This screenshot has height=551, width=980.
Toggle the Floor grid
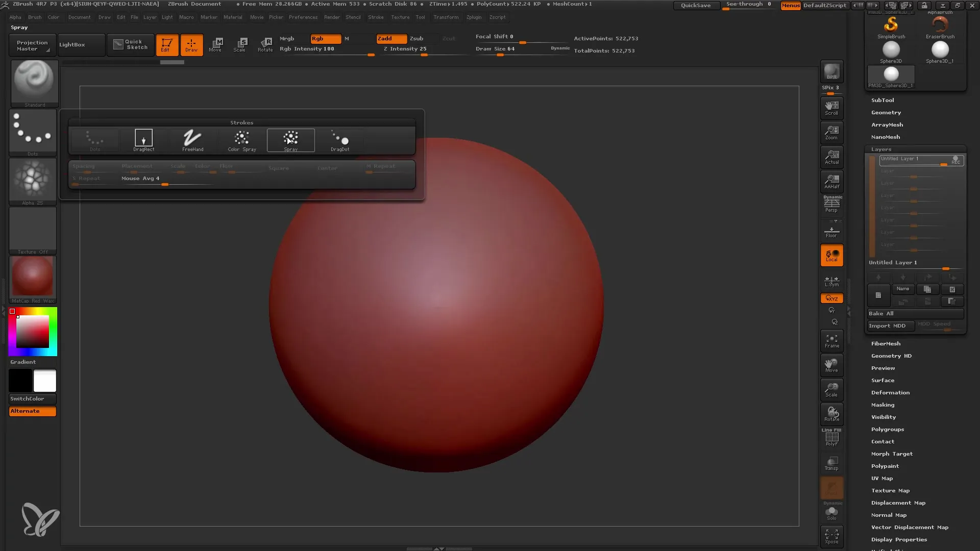(x=831, y=231)
